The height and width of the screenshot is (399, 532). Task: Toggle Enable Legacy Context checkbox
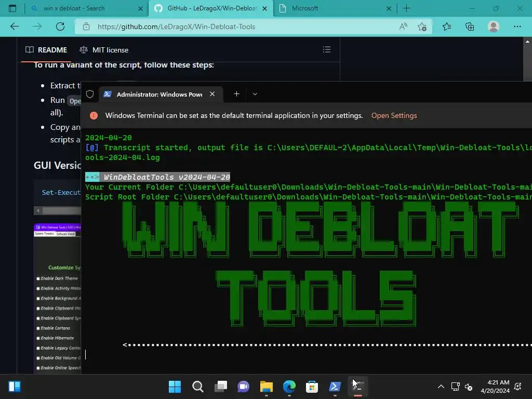pyautogui.click(x=38, y=348)
